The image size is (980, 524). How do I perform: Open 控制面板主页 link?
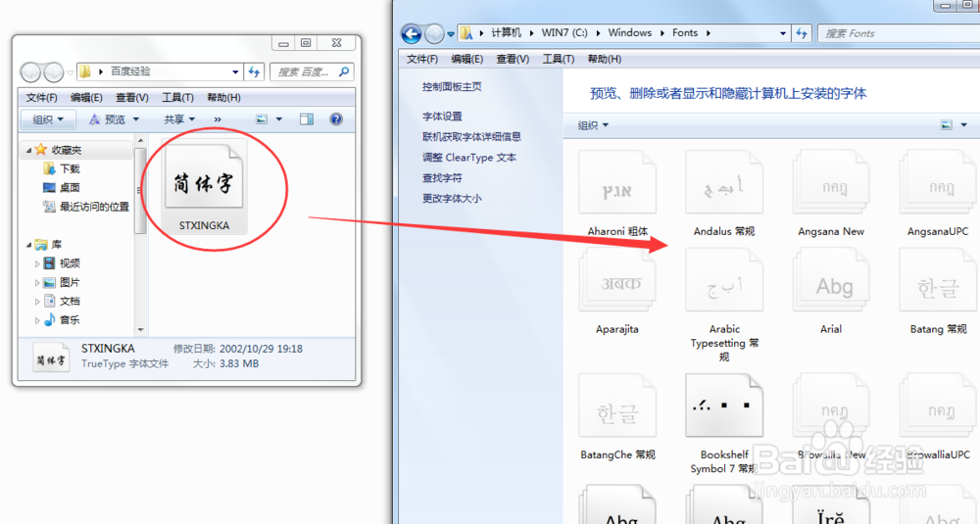pos(452,87)
